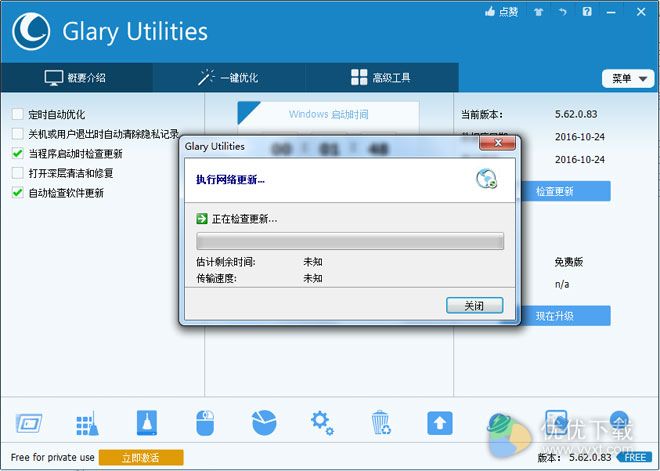Click Free for private use text
Viewport: 660px width, 471px height.
click(x=53, y=457)
